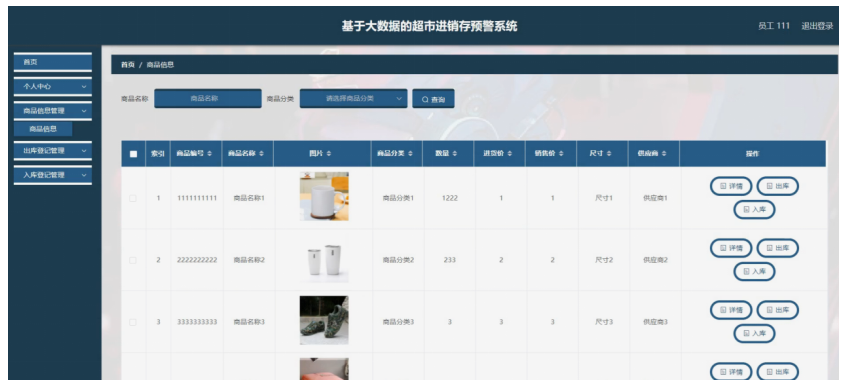853x384 pixels.
Task: Click the 查询 search button
Action: [x=433, y=99]
